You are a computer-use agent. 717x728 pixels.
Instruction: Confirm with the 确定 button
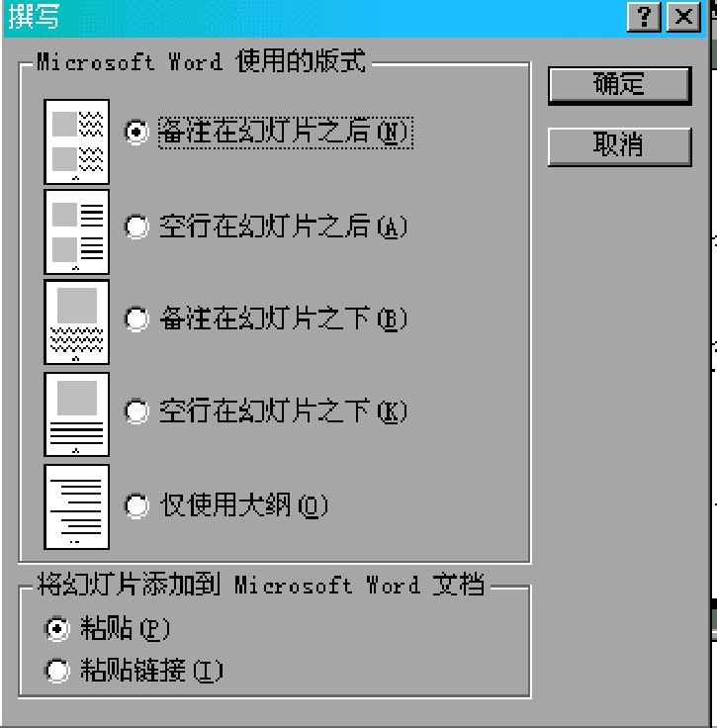click(619, 85)
